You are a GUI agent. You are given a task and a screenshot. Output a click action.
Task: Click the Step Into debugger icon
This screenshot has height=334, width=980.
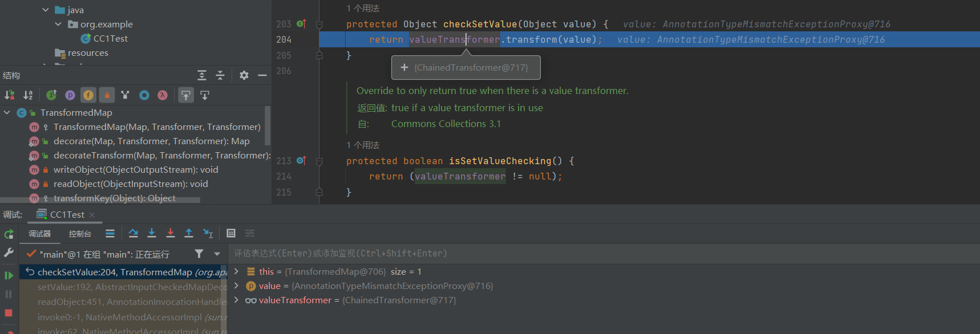(x=152, y=233)
